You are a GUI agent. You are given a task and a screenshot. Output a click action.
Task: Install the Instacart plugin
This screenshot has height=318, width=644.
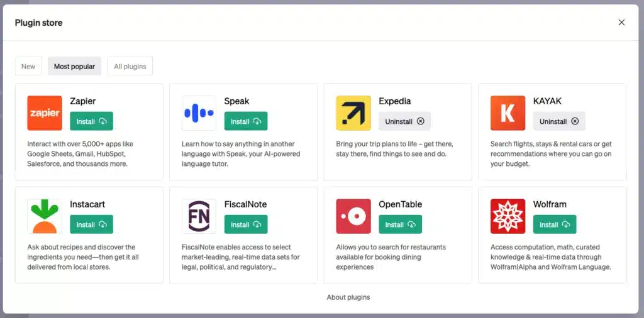click(x=92, y=224)
